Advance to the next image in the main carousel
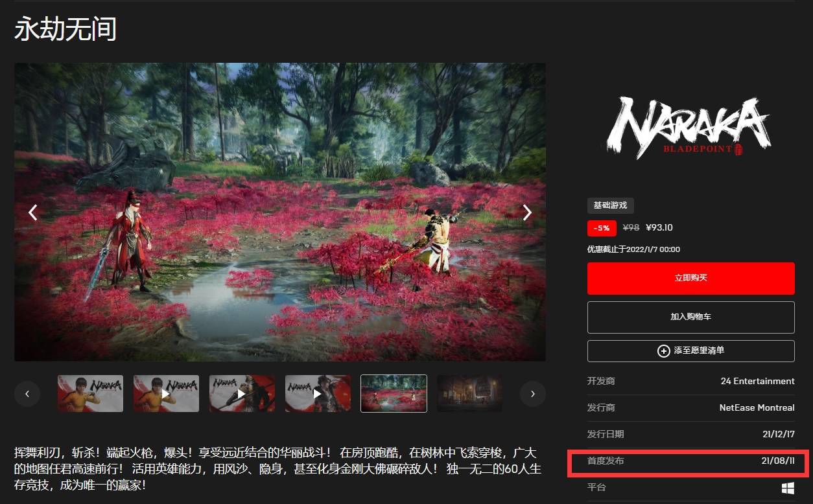Screen dimensions: 813x504 (527, 212)
